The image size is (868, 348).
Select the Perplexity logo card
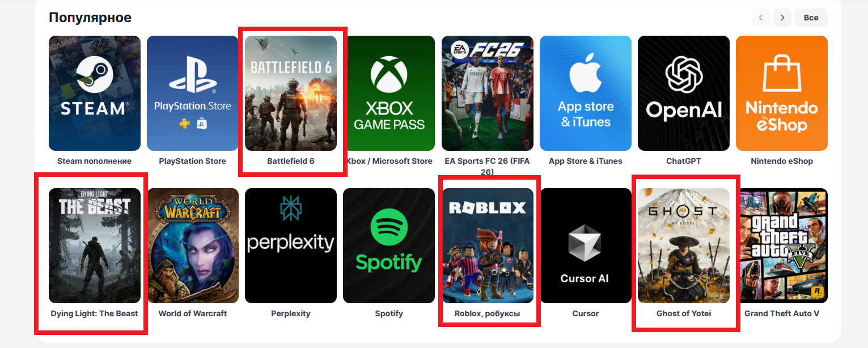point(291,245)
